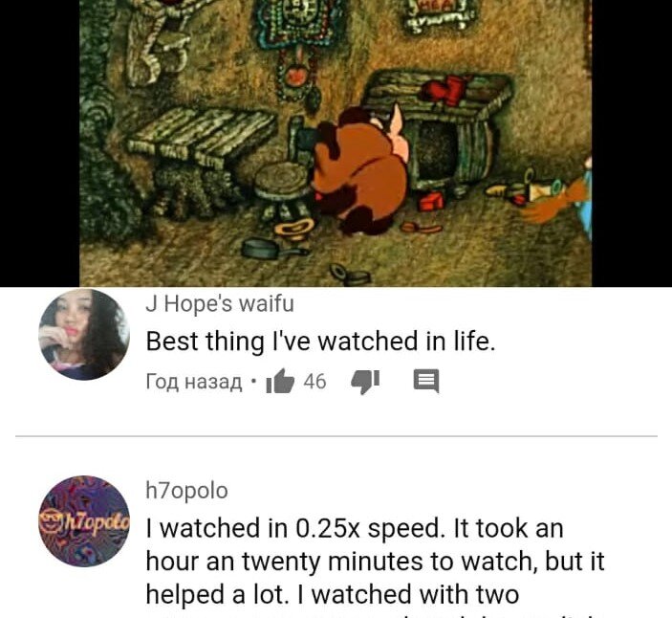Tap the frying pan on the video floor
This screenshot has height=618, width=672.
click(x=272, y=250)
